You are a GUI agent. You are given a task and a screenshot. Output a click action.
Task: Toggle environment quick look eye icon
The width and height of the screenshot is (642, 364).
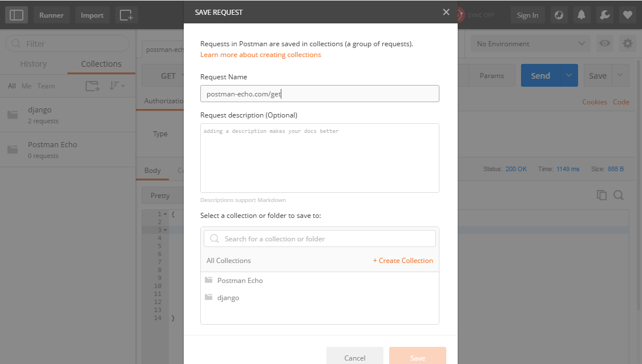click(605, 43)
